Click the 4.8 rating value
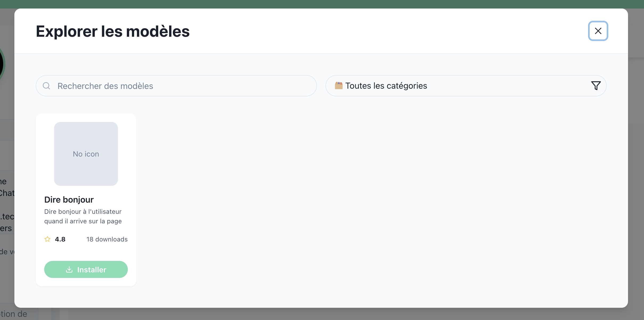The image size is (644, 320). point(60,239)
